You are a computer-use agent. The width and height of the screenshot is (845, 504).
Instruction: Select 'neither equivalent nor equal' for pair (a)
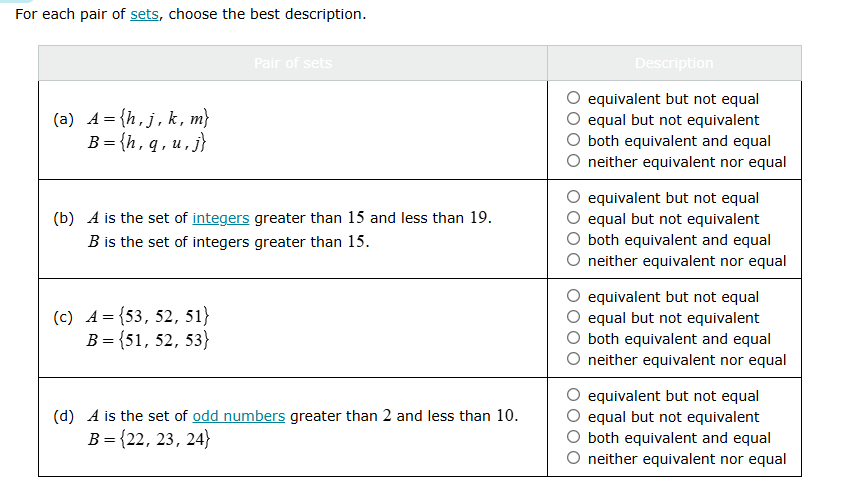click(x=574, y=162)
